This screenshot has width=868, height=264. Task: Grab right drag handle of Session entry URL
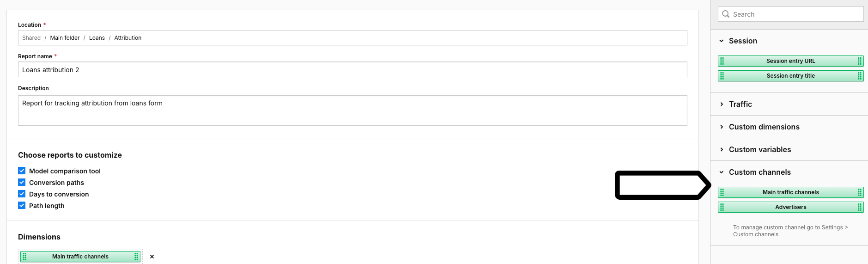pos(859,61)
